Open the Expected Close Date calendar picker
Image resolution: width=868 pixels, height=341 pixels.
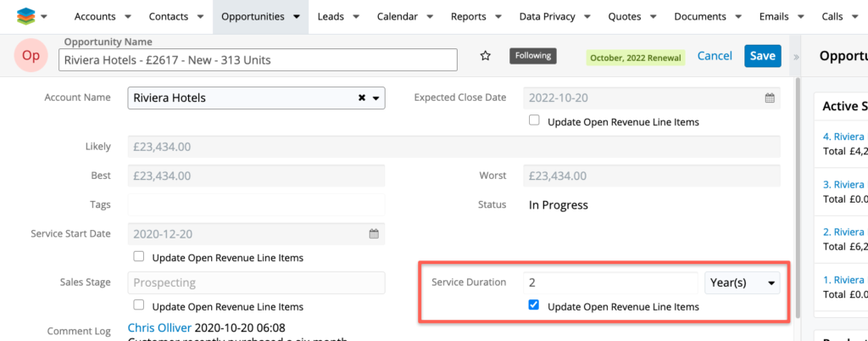770,98
